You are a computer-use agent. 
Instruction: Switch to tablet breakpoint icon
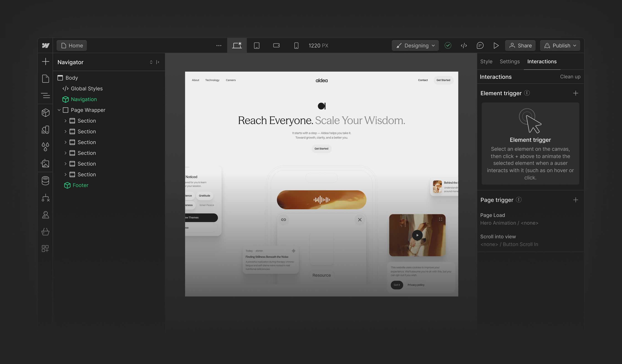257,45
